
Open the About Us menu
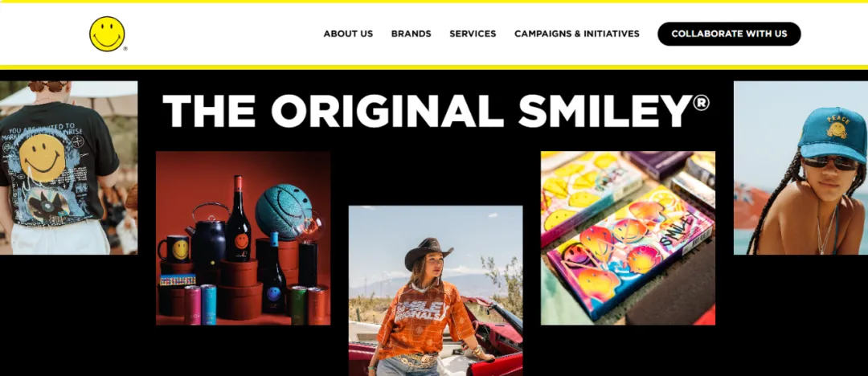(348, 34)
